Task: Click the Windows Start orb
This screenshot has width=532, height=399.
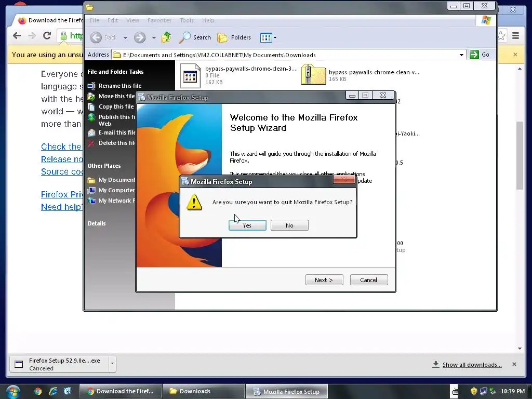Action: click(12, 392)
